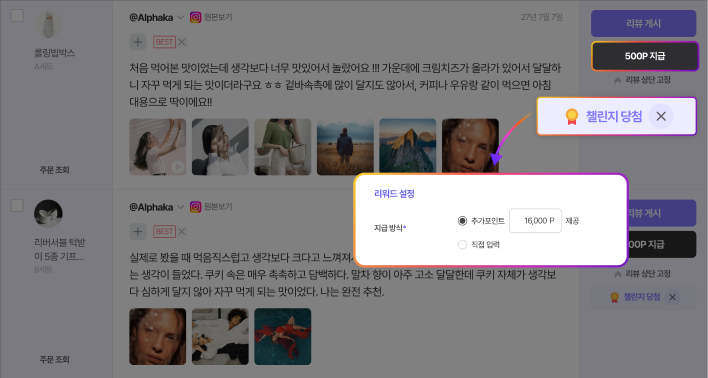The width and height of the screenshot is (708, 378).
Task: Click the second @Alphaka username
Action: pyautogui.click(x=151, y=207)
